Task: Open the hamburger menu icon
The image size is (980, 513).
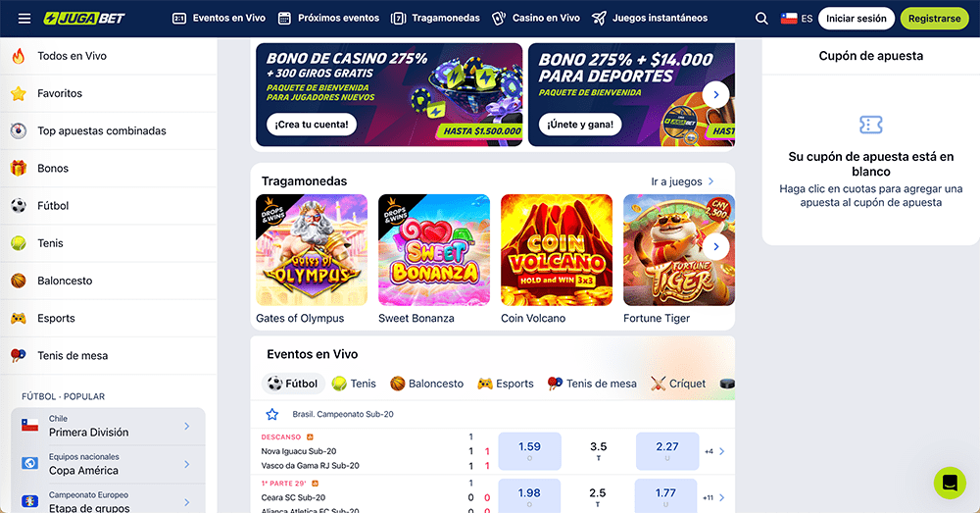Action: (x=24, y=18)
